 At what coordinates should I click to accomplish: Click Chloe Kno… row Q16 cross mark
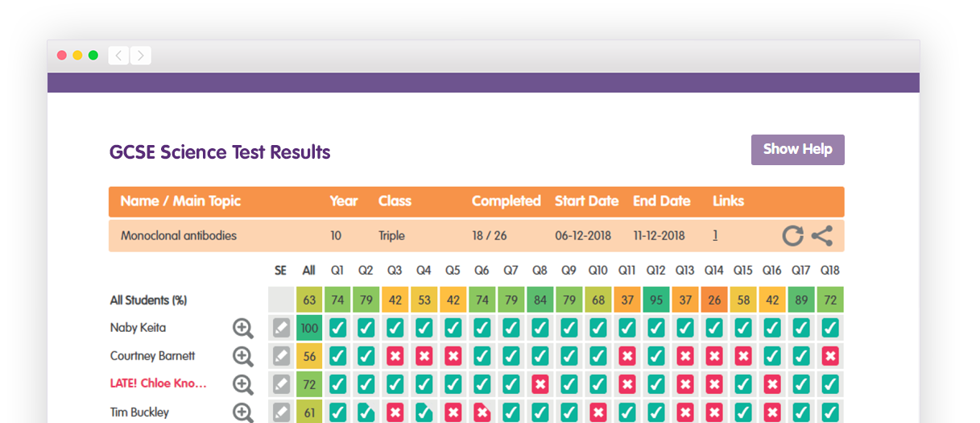pyautogui.click(x=772, y=384)
